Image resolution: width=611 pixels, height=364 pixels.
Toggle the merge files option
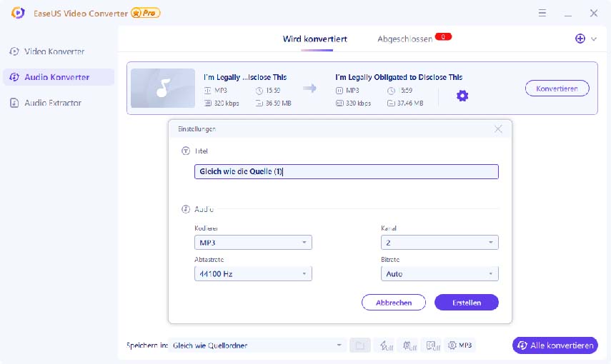[432, 345]
